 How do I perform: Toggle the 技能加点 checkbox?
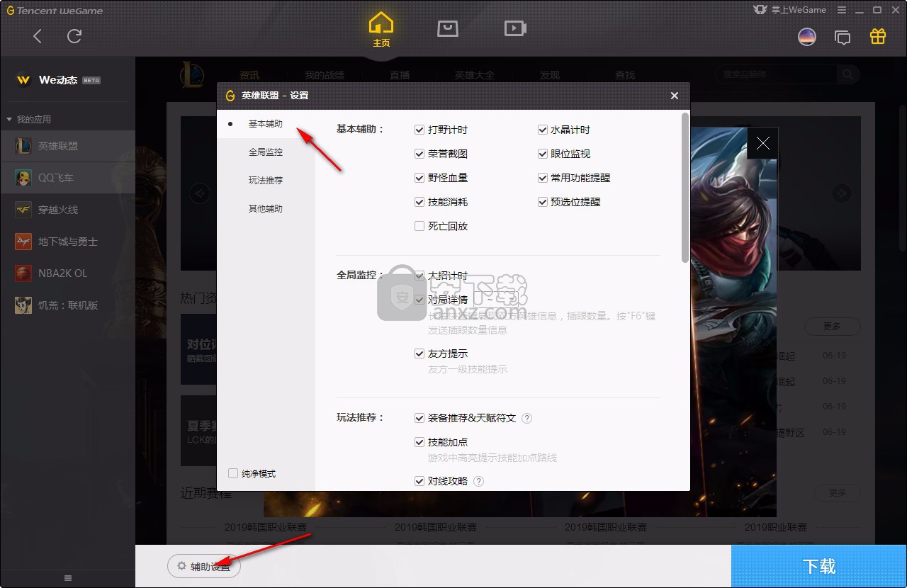(x=419, y=442)
